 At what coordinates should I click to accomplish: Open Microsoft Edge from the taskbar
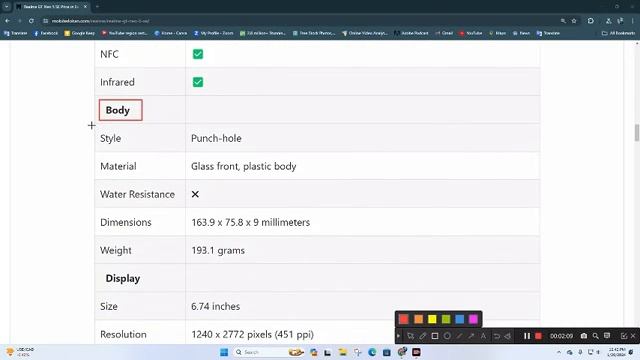tap(372, 352)
